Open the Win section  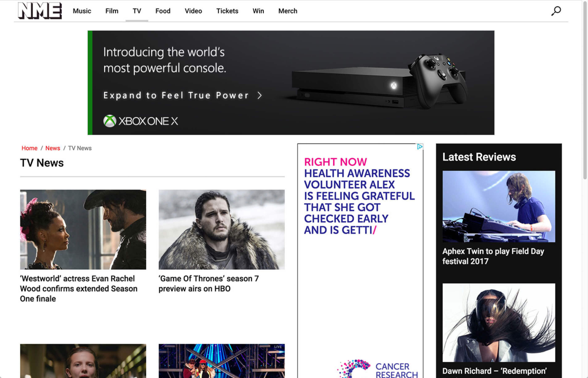point(259,11)
